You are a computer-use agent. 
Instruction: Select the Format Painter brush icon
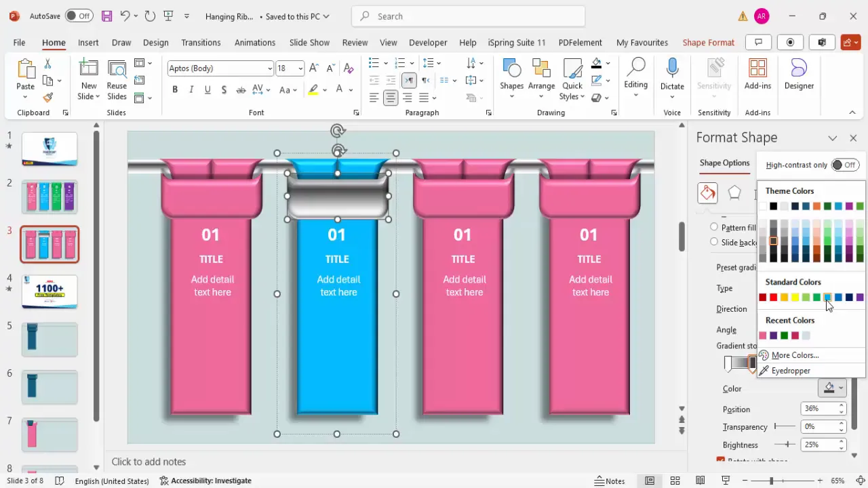(x=47, y=98)
